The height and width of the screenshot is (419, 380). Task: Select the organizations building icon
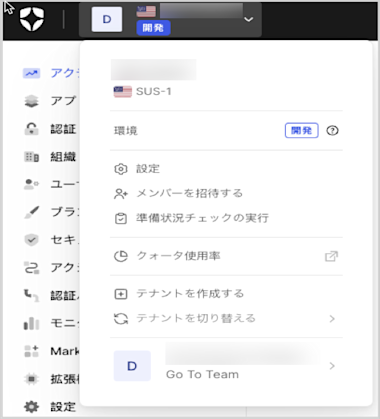click(x=31, y=156)
